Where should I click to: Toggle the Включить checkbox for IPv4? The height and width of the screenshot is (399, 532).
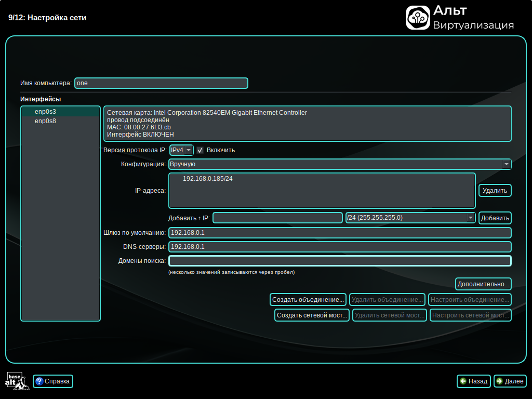200,150
